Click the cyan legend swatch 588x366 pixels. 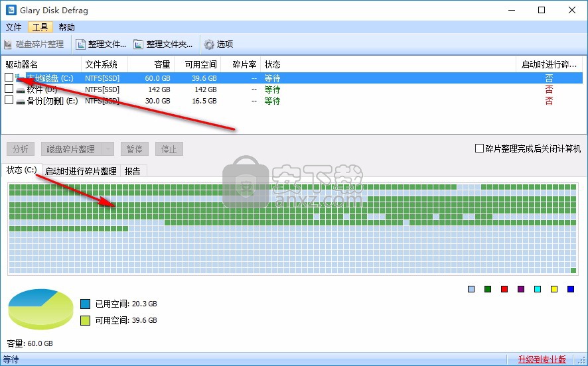pos(538,289)
